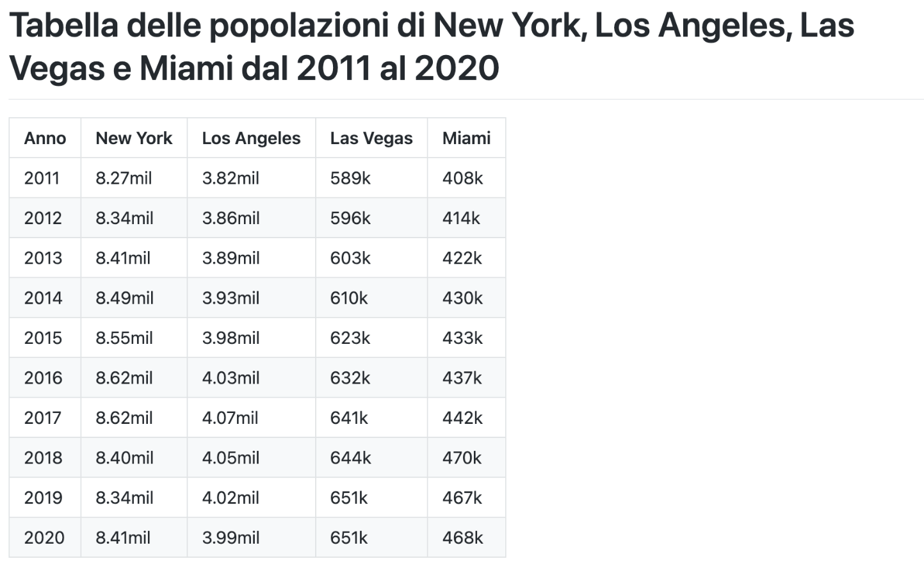Select the 2011 year cell
Image resolution: width=924 pixels, height=568 pixels.
[x=42, y=178]
